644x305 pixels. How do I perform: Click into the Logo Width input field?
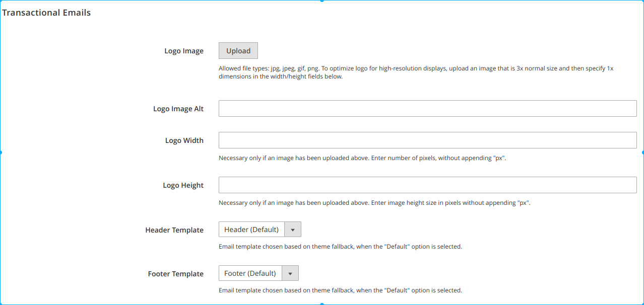427,140
